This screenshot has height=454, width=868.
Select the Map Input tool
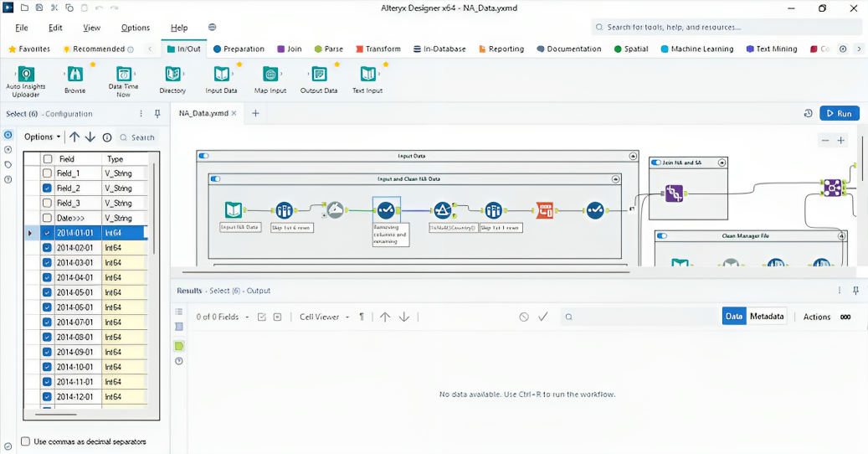(x=270, y=80)
